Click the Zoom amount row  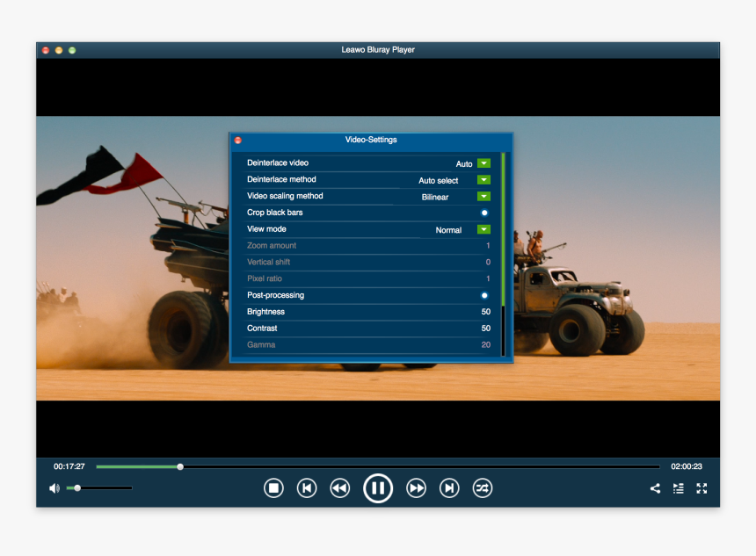[x=368, y=245]
